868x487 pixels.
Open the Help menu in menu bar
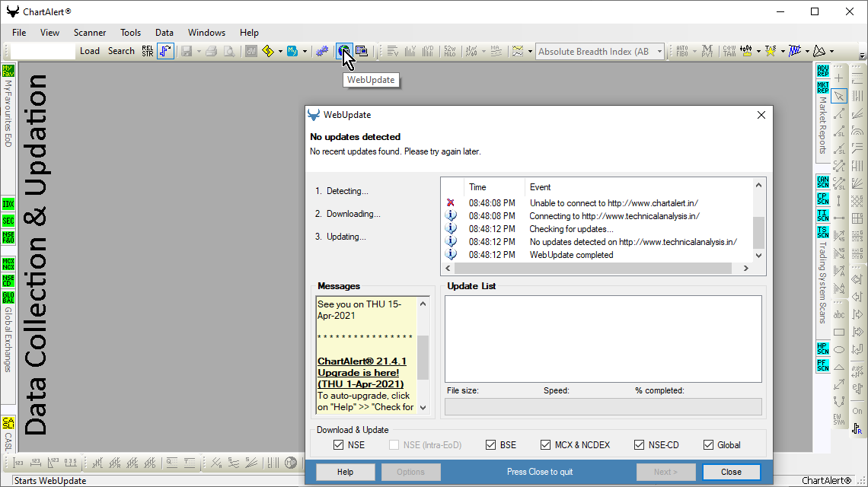click(249, 33)
